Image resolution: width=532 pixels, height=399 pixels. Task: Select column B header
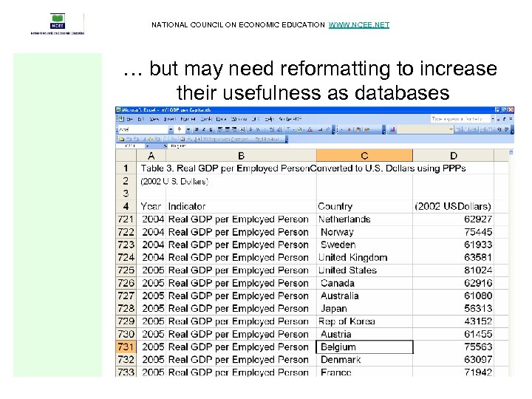pyautogui.click(x=241, y=156)
